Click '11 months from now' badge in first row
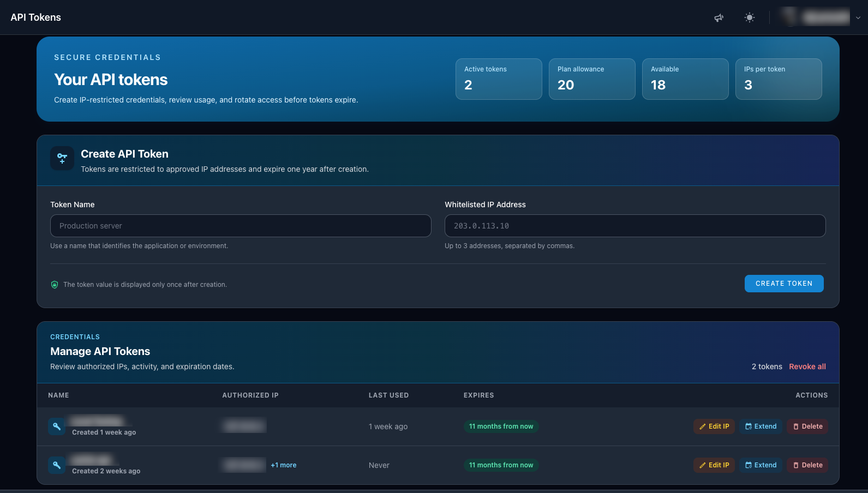 [x=501, y=426]
